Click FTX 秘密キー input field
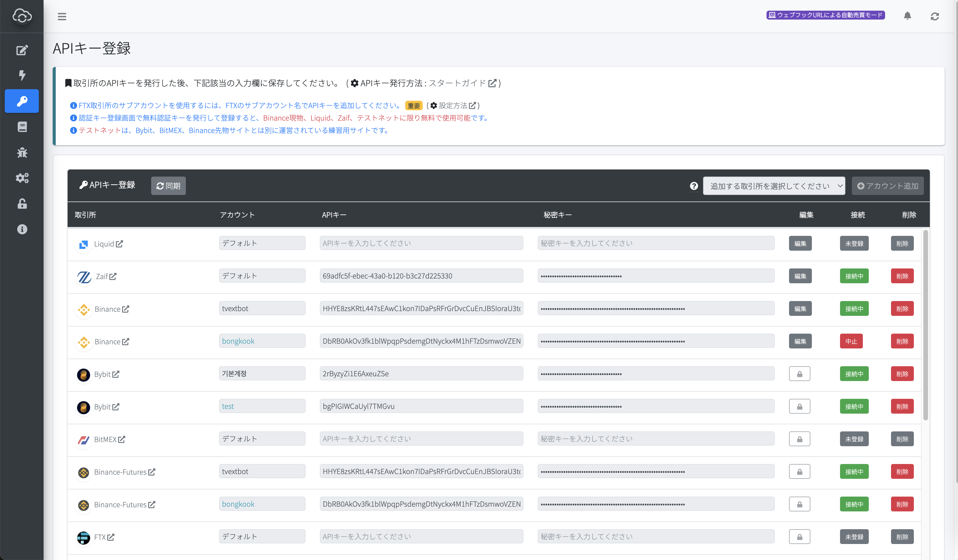 pyautogui.click(x=656, y=537)
